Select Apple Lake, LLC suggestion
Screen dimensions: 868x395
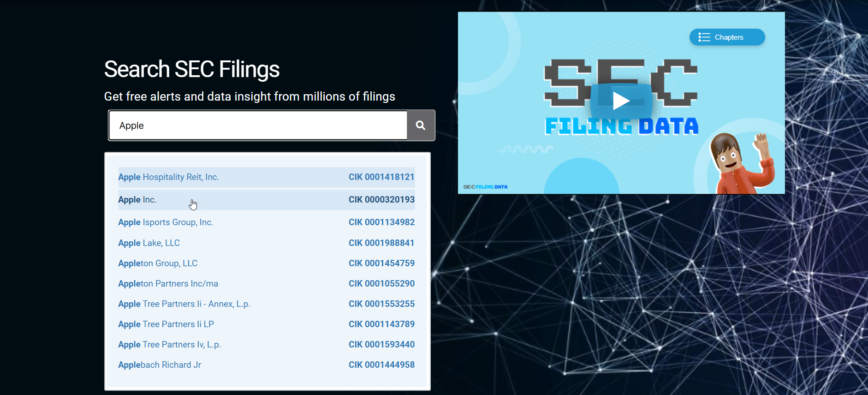pyautogui.click(x=149, y=243)
